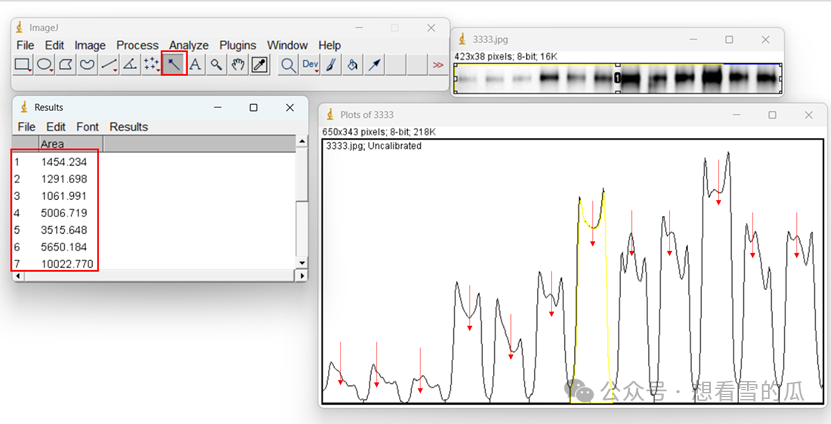This screenshot has width=831, height=424.
Task: Click the yellow highlighted peak in plot
Action: pos(592,297)
